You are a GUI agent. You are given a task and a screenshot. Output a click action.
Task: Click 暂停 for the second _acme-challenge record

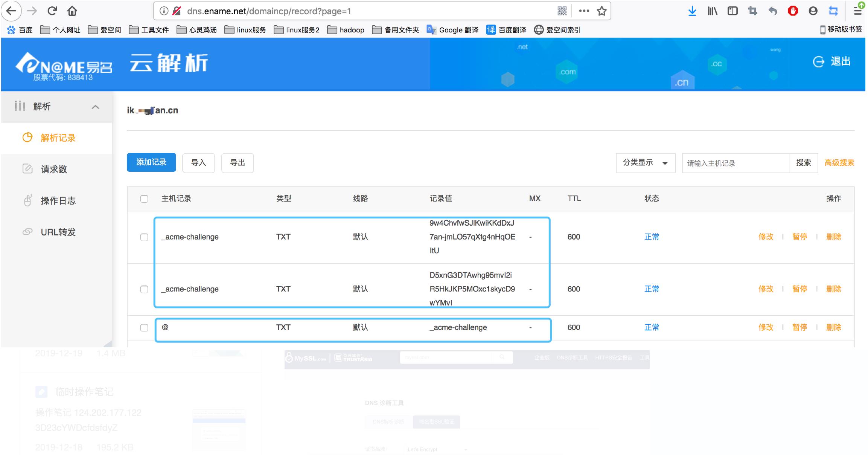tap(799, 289)
